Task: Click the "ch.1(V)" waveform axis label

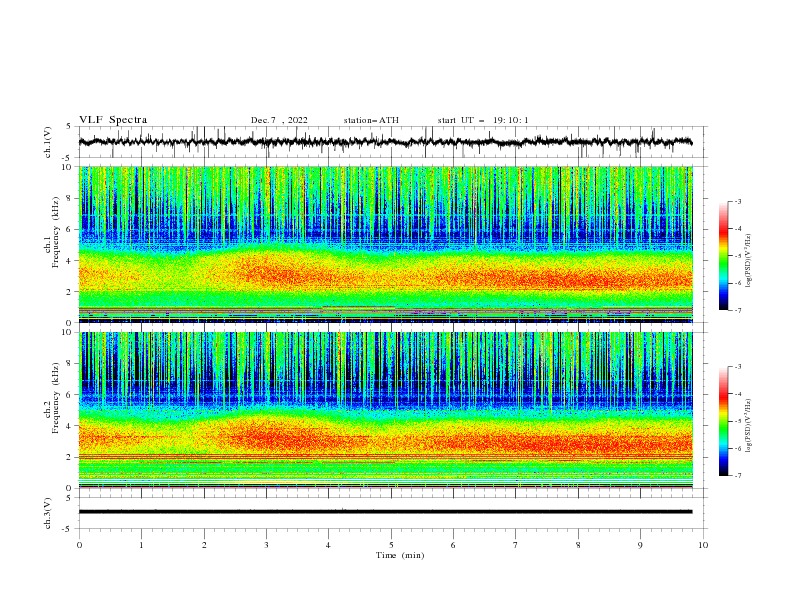Action: 48,142
